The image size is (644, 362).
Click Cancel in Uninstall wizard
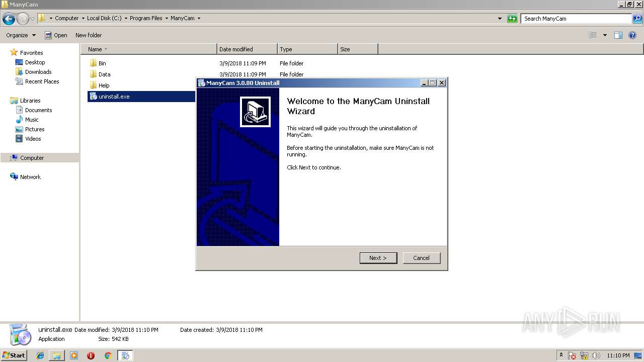click(422, 258)
